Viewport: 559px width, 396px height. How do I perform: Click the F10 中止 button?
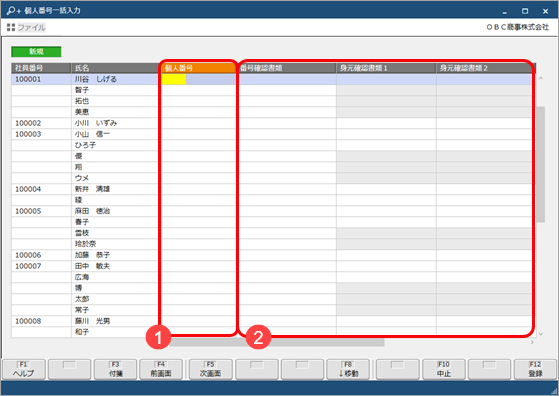(x=444, y=369)
